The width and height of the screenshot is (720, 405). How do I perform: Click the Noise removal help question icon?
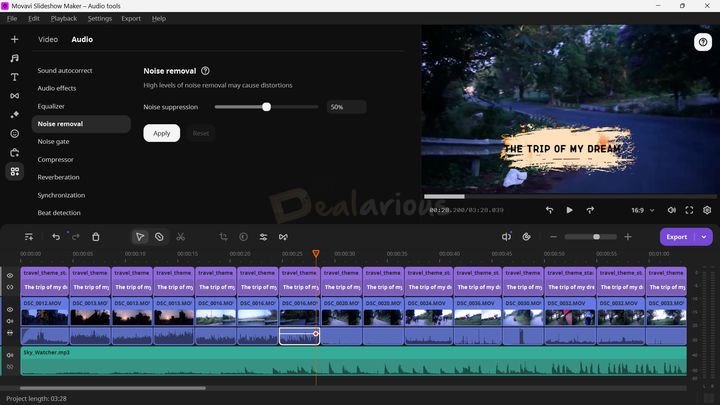tap(205, 71)
